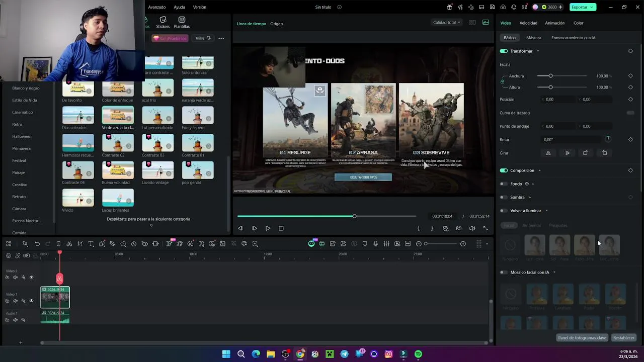This screenshot has width=644, height=362.
Task: Enable the Curva de trazado switch
Action: [x=630, y=113]
